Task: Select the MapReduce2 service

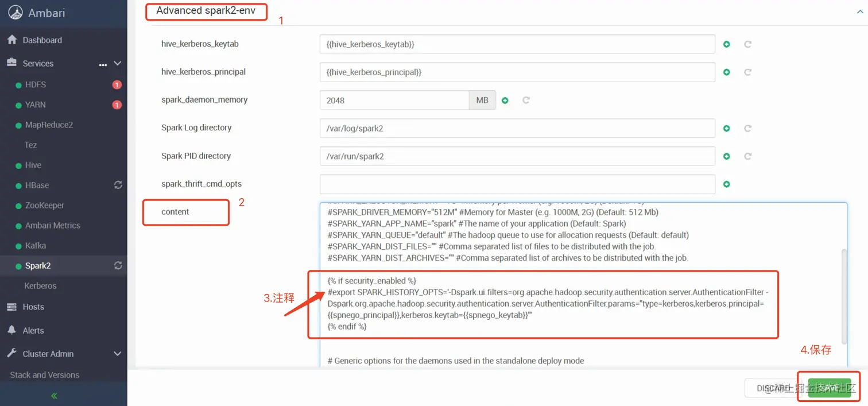Action: tap(49, 125)
